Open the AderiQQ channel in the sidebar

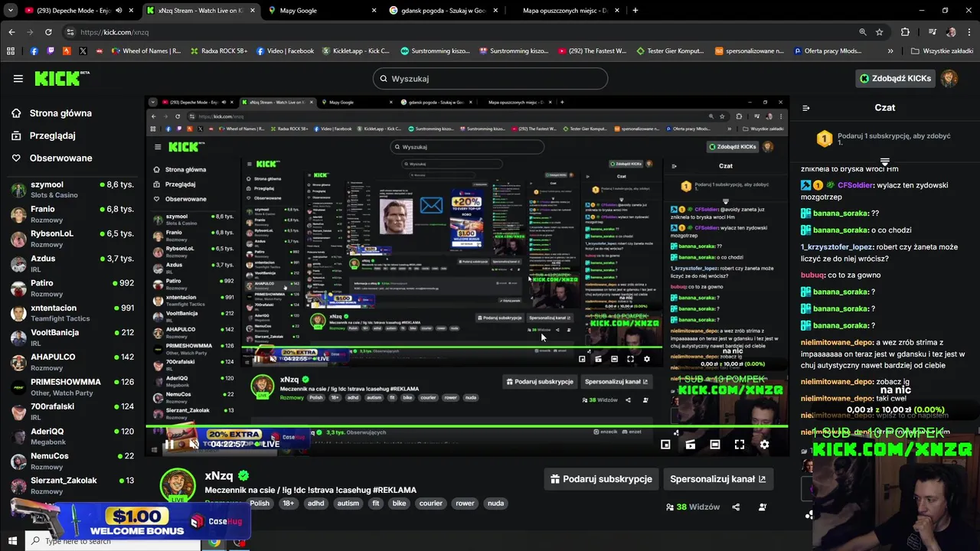73,436
